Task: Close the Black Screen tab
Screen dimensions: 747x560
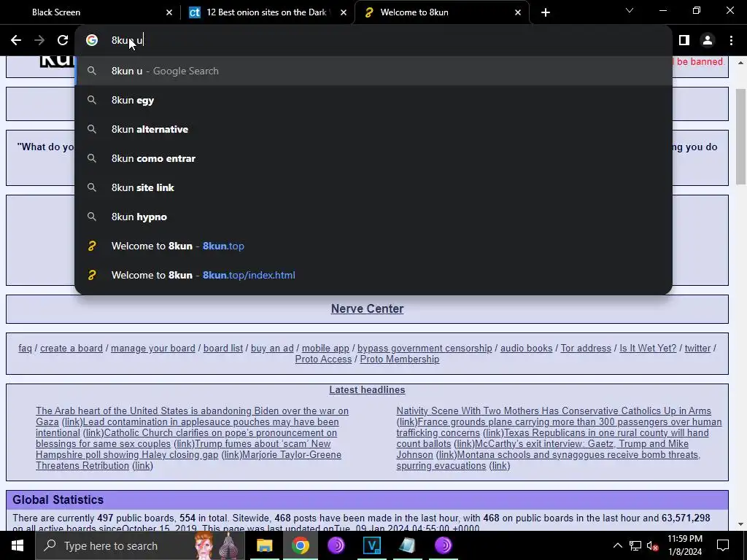Action: (169, 12)
